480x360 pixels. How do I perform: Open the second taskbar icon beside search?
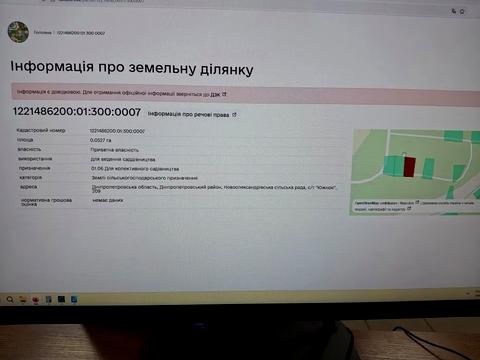tap(23, 299)
